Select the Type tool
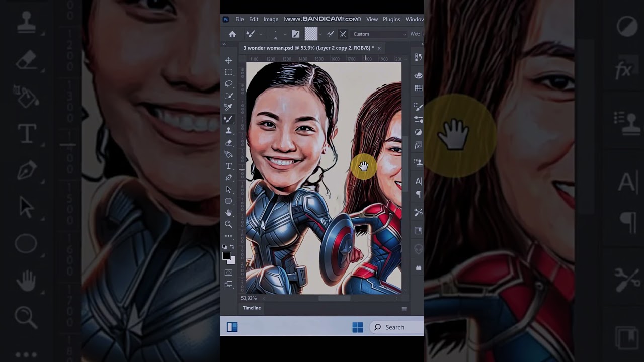 (x=228, y=166)
